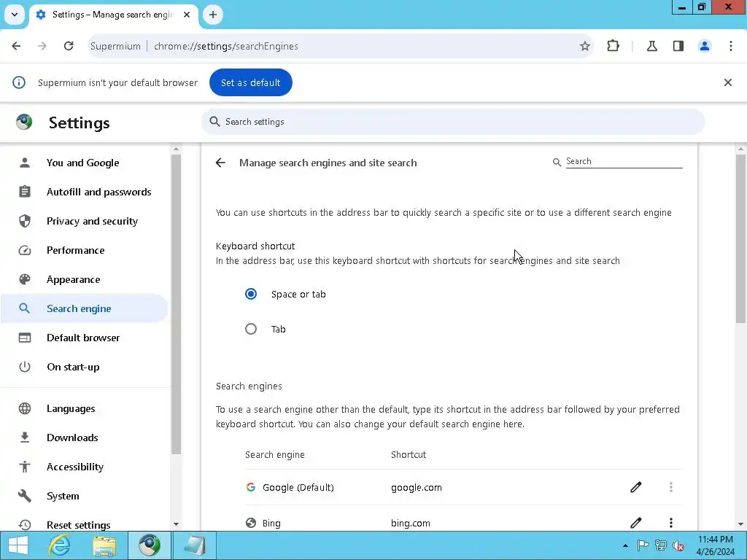The width and height of the screenshot is (747, 560).
Task: Click the sidebar scrollbar up arrow
Action: click(177, 149)
